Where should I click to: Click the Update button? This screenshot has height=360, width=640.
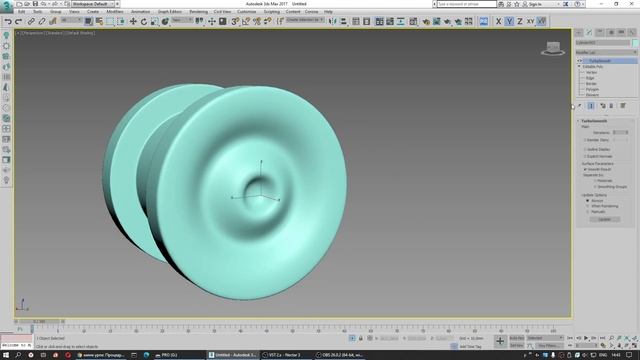pyautogui.click(x=604, y=220)
